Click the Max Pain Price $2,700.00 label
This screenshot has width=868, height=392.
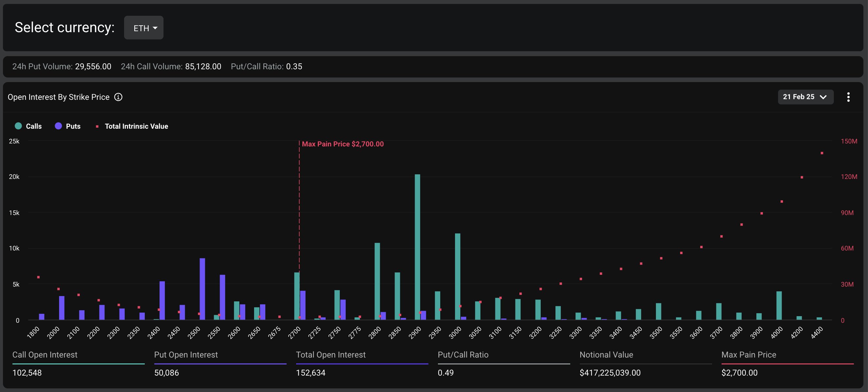(342, 144)
